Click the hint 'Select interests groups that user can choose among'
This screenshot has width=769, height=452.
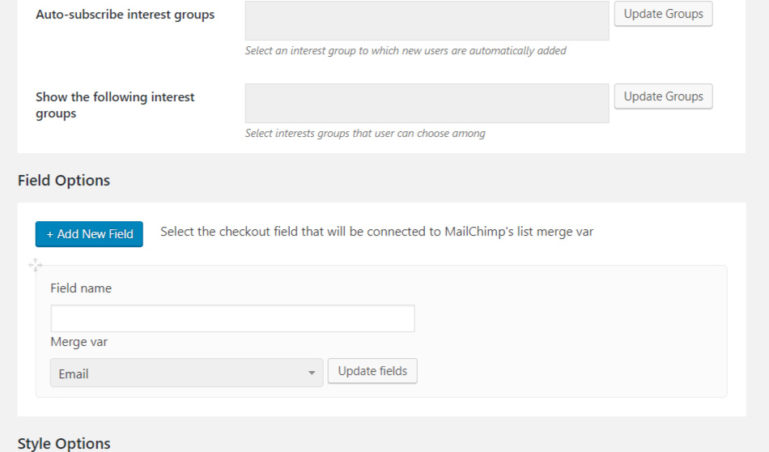click(x=365, y=134)
